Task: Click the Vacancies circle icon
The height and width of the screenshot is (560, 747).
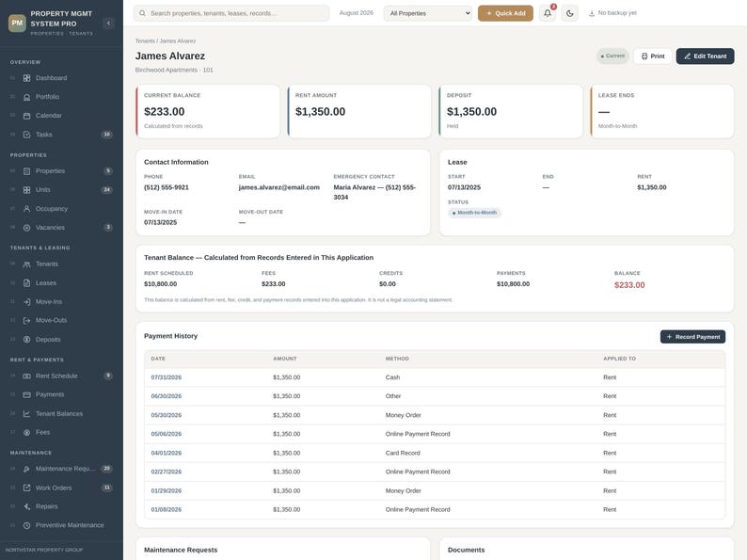Action: tap(26, 228)
